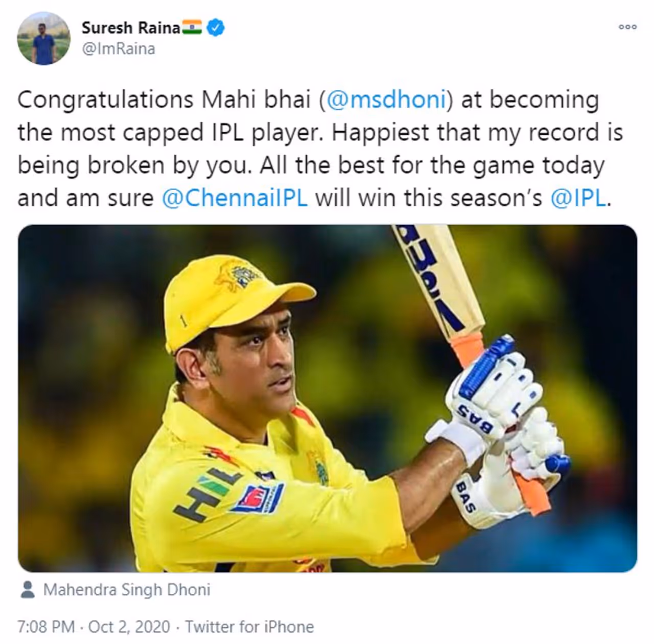This screenshot has width=654, height=644.
Task: Follow the @ChennaiIPL mention link
Action: 235,198
